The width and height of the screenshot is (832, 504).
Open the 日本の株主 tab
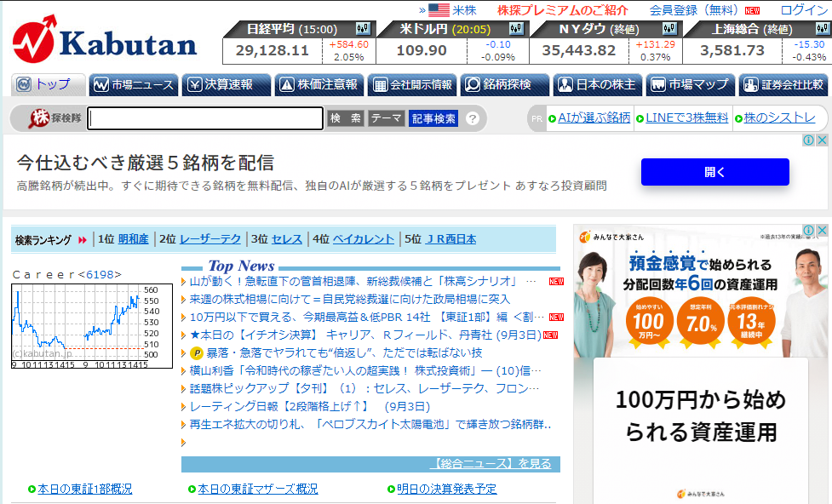point(598,85)
